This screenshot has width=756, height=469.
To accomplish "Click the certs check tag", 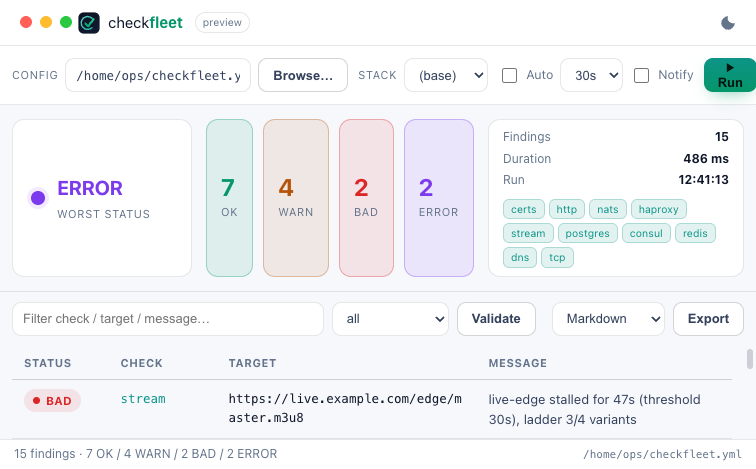I will tap(524, 209).
